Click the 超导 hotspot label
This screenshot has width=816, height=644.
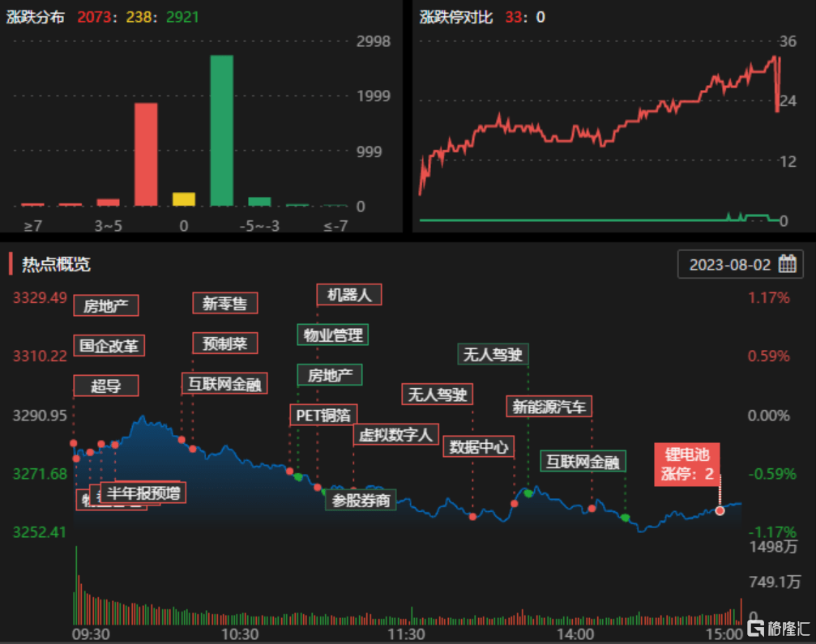[105, 386]
